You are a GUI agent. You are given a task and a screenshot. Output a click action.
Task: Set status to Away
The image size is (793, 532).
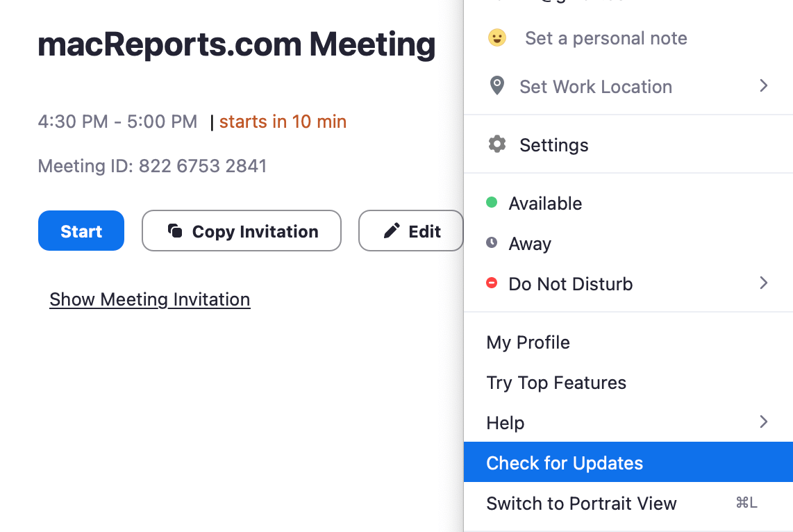pyautogui.click(x=628, y=243)
